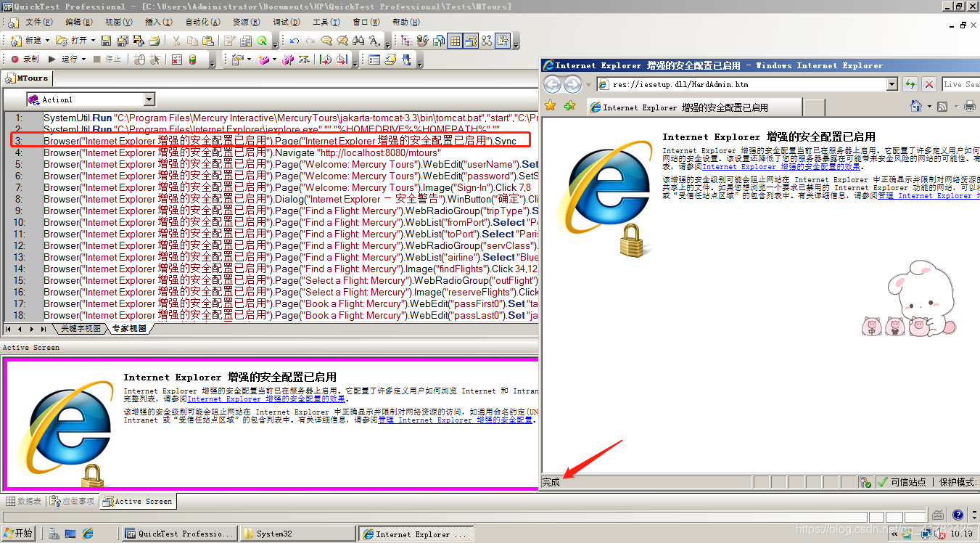Click the Run play button

click(62, 59)
